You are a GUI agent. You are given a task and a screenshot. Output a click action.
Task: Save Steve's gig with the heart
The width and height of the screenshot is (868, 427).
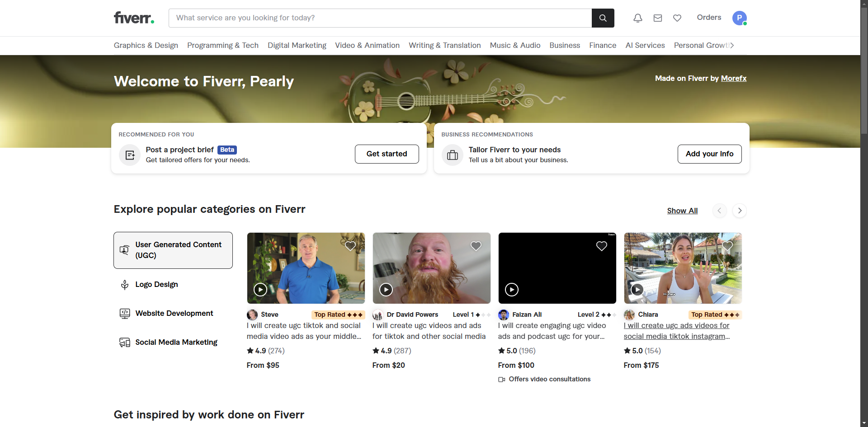(x=350, y=246)
